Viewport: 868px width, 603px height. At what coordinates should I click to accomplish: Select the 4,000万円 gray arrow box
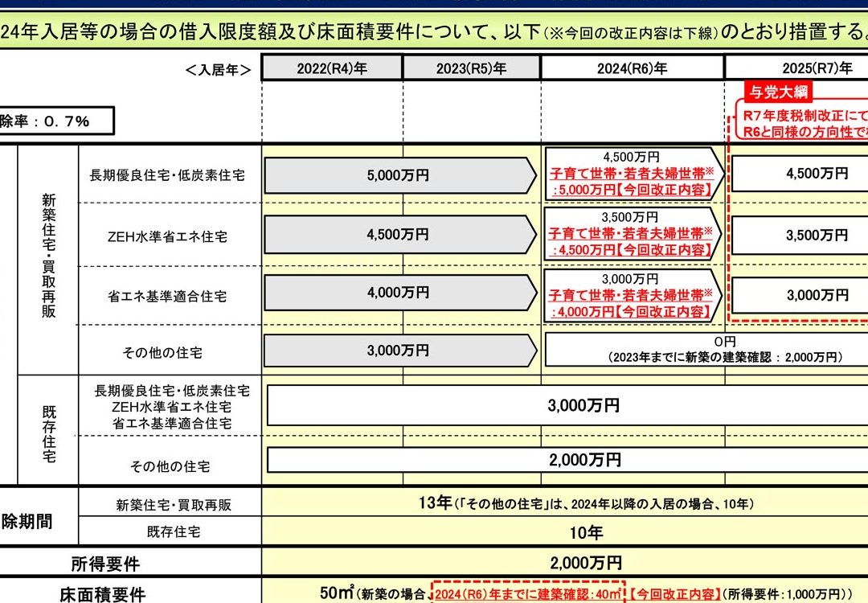(400, 293)
